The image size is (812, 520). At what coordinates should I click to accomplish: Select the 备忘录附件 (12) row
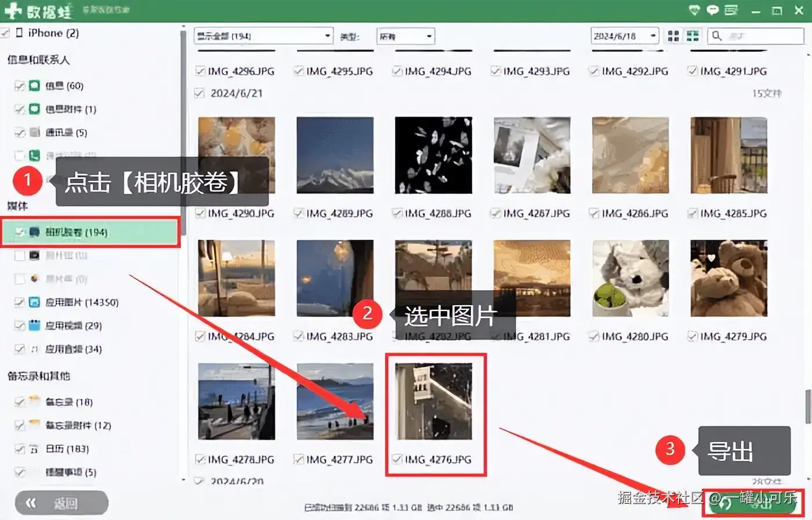[78, 425]
